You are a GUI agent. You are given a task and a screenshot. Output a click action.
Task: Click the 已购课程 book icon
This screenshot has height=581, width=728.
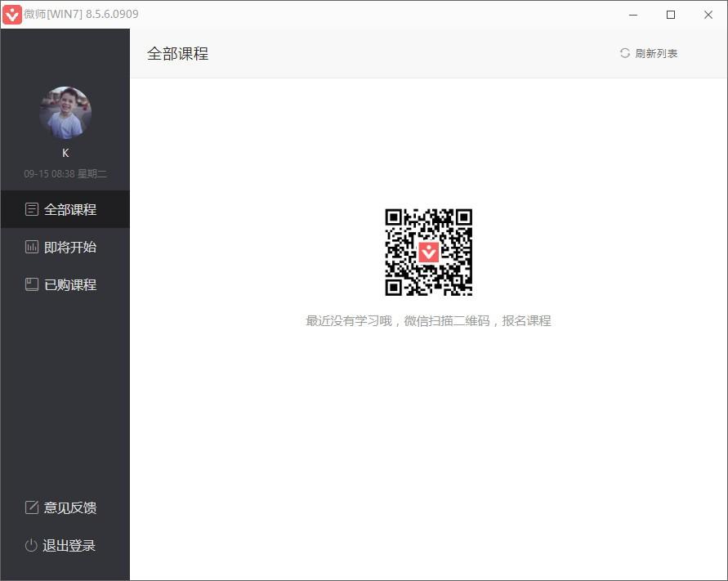click(32, 284)
